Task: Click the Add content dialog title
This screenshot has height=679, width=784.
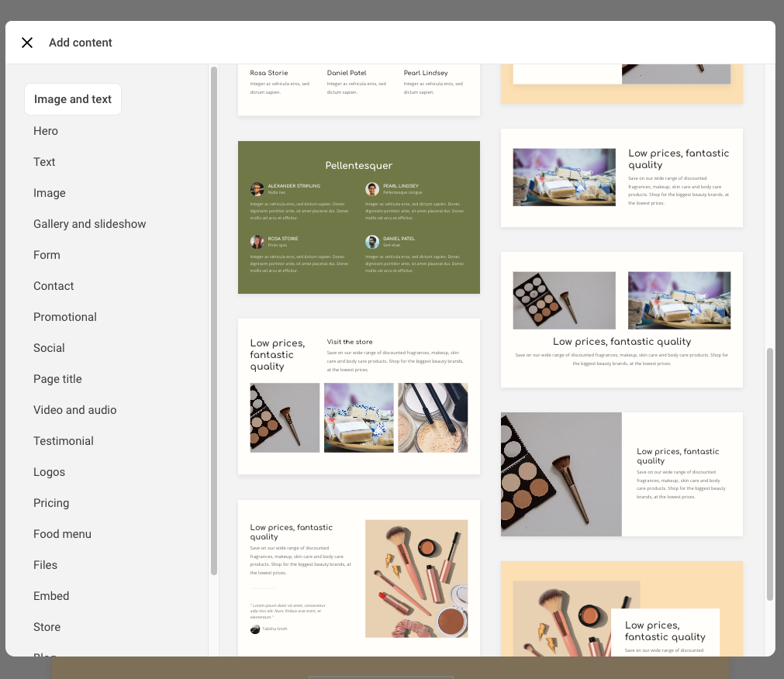Action: [81, 43]
